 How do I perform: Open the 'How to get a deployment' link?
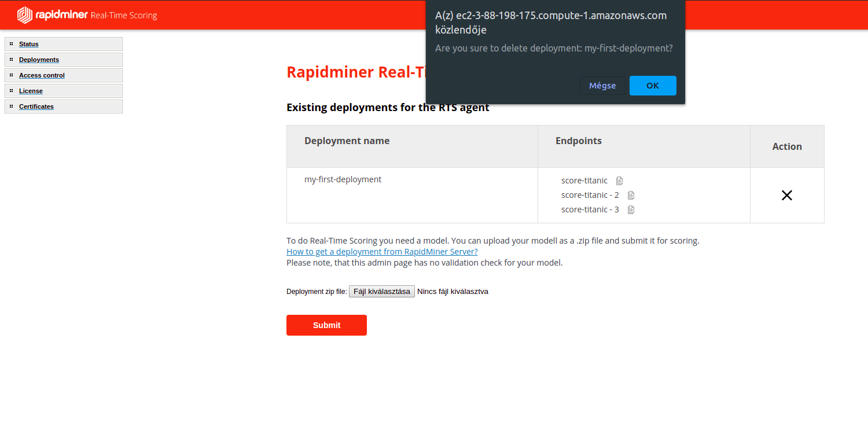[382, 252]
